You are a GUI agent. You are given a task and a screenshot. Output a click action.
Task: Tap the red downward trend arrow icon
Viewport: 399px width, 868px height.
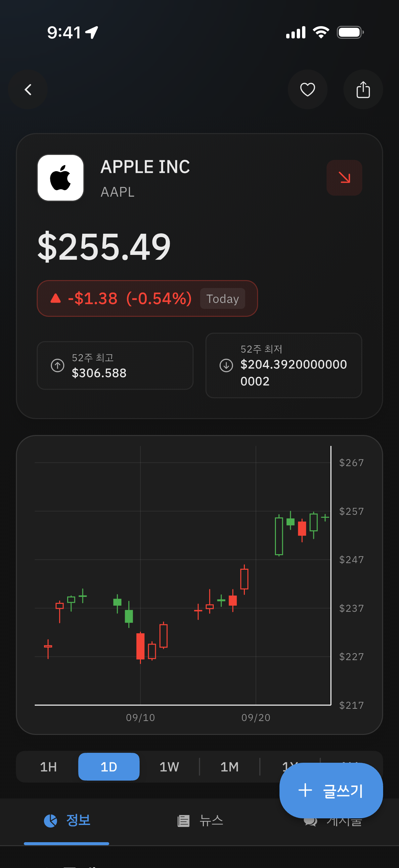click(344, 178)
